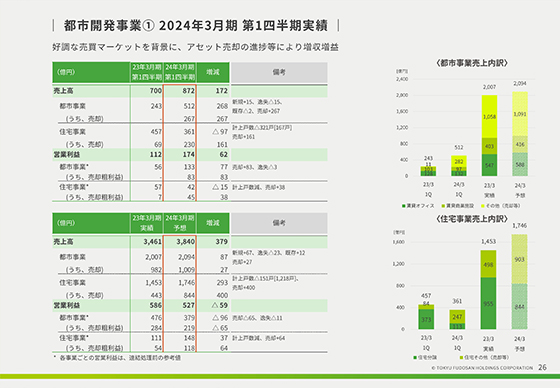Select the value "69" in the top table
Image resolution: width=560 pixels, height=388 pixels.
coord(158,144)
